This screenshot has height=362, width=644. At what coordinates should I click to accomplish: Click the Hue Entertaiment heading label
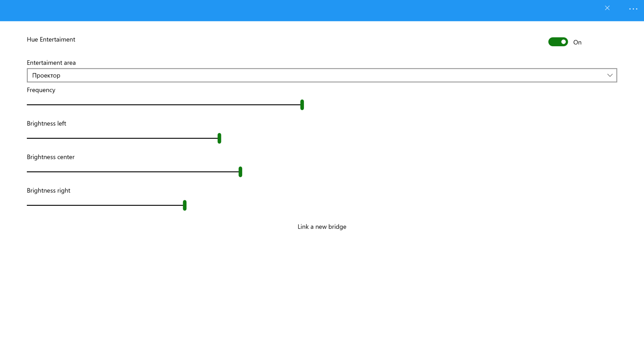[51, 40]
